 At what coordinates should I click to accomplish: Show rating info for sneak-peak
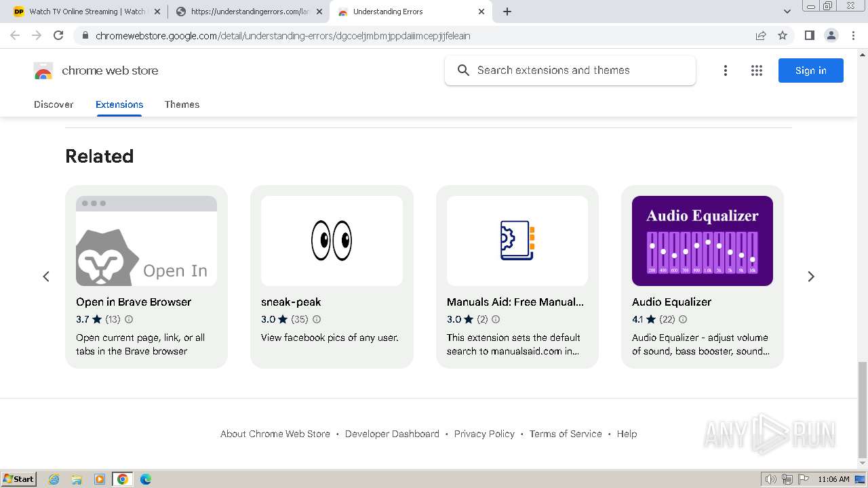point(317,319)
